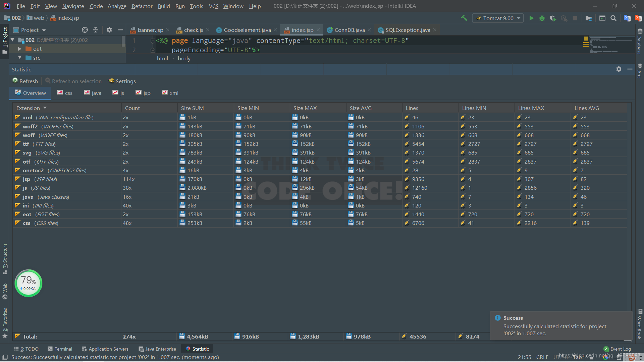Collapse the src folder
The width and height of the screenshot is (644, 362).
(x=19, y=58)
